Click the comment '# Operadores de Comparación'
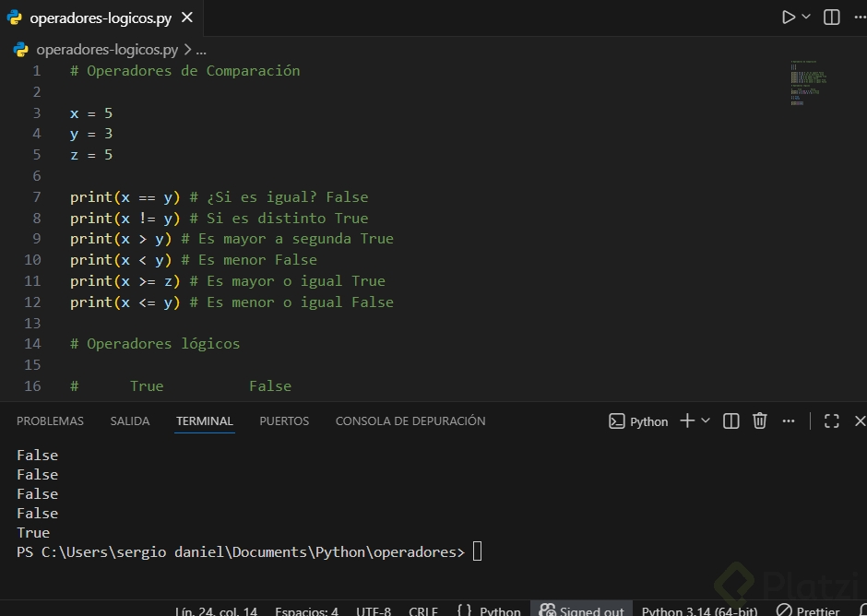Screen dimensions: 867x616 (x=185, y=71)
